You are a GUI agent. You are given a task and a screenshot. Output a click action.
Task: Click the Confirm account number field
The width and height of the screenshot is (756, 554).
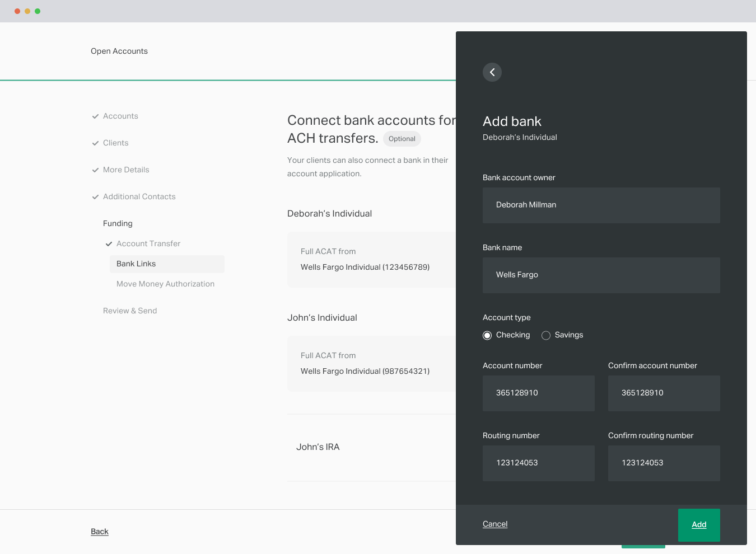pos(664,393)
